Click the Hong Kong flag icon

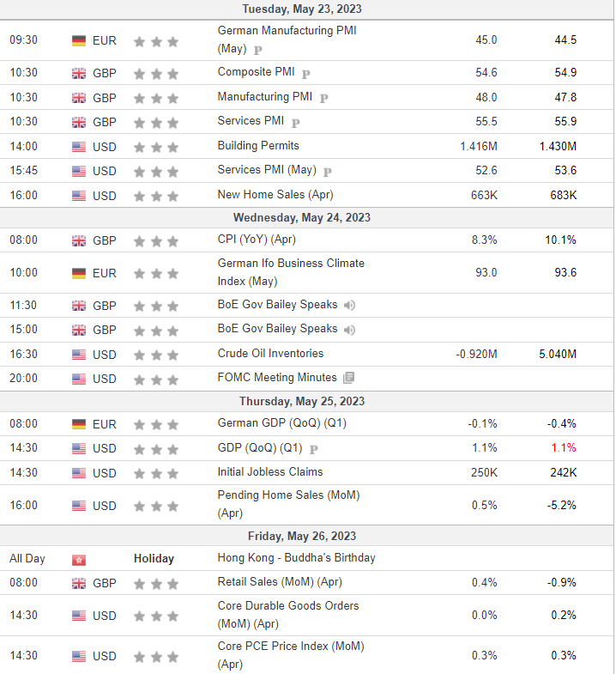79,560
